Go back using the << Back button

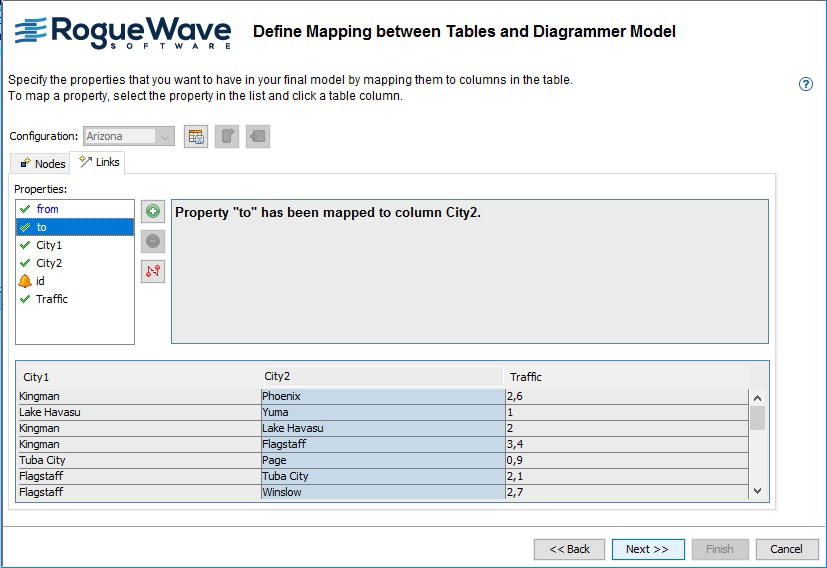[569, 549]
